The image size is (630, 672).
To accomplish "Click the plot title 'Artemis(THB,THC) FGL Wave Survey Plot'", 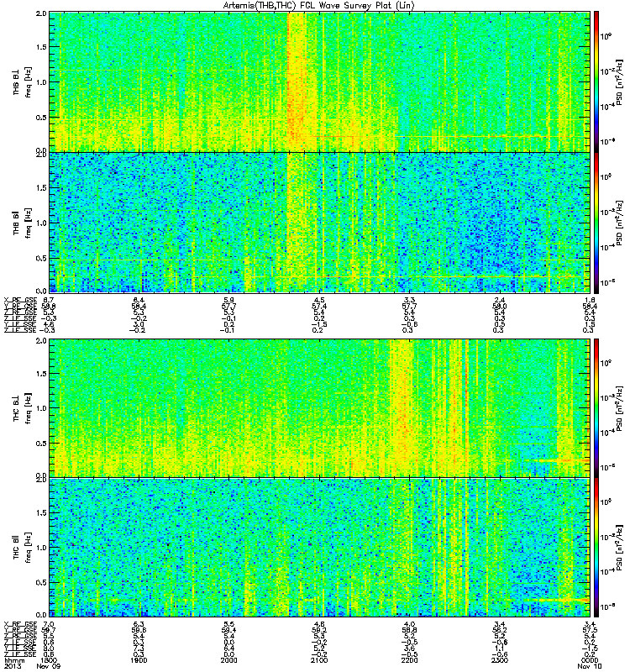I will coord(319,5).
